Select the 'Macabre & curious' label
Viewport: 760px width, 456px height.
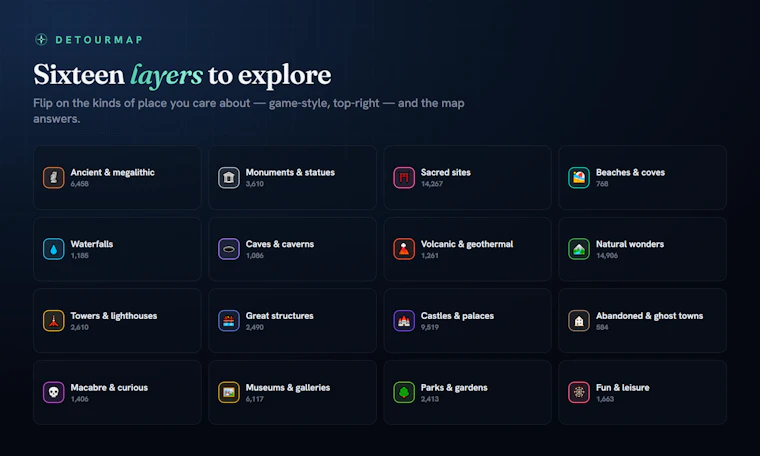pyautogui.click(x=109, y=388)
